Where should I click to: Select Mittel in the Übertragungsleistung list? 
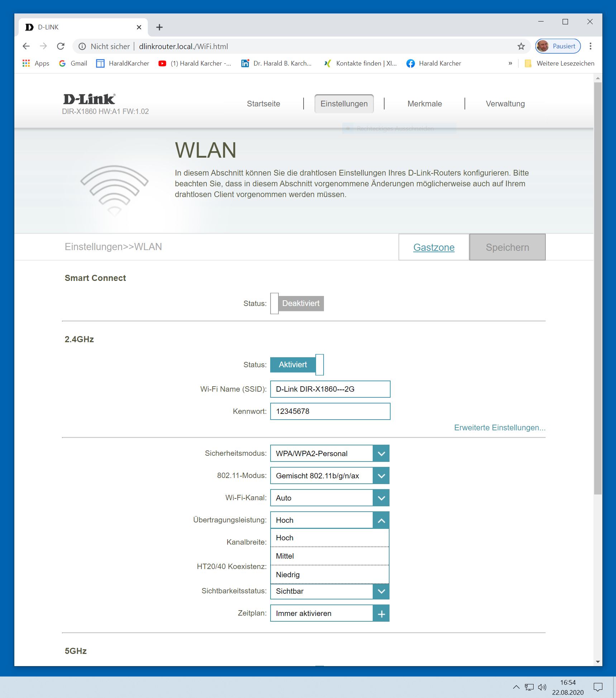point(330,556)
